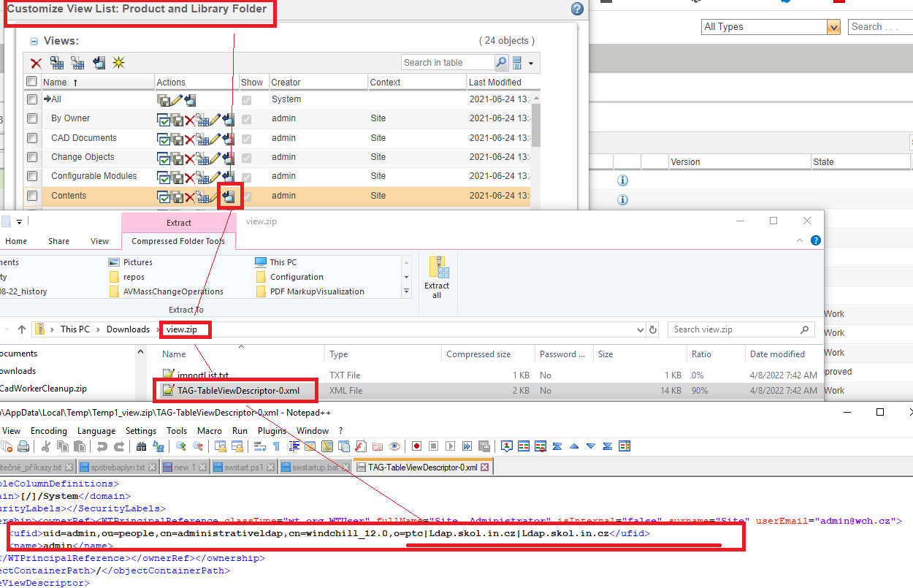Image resolution: width=913 pixels, height=588 pixels.
Task: Open the All Types dropdown
Action: (x=833, y=27)
